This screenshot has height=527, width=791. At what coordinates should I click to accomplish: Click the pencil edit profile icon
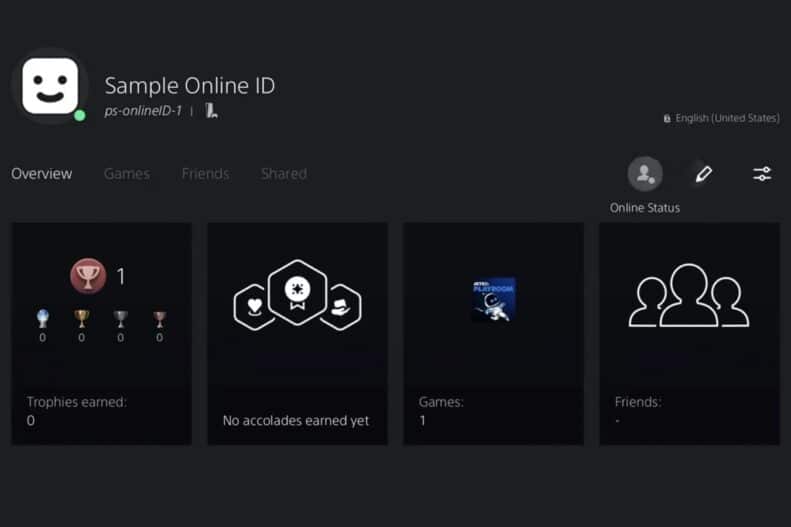703,174
